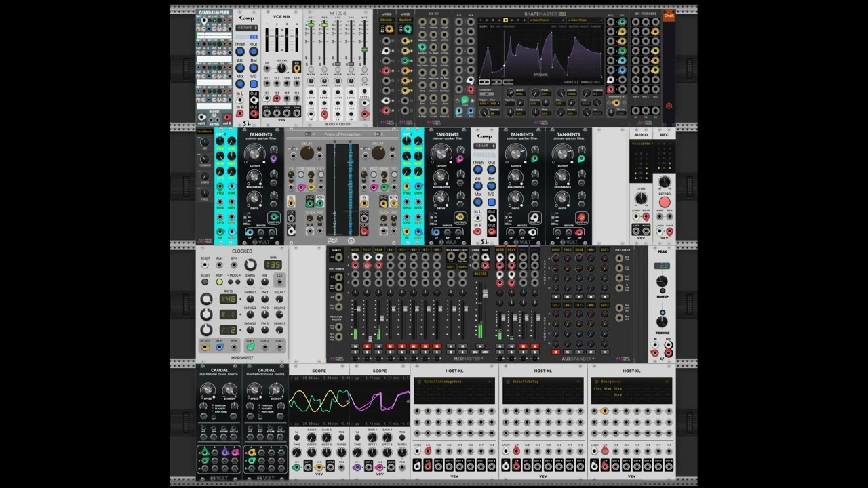This screenshot has width=868, height=488.
Task: Solo track 1 on MixMaster
Action: [355, 352]
